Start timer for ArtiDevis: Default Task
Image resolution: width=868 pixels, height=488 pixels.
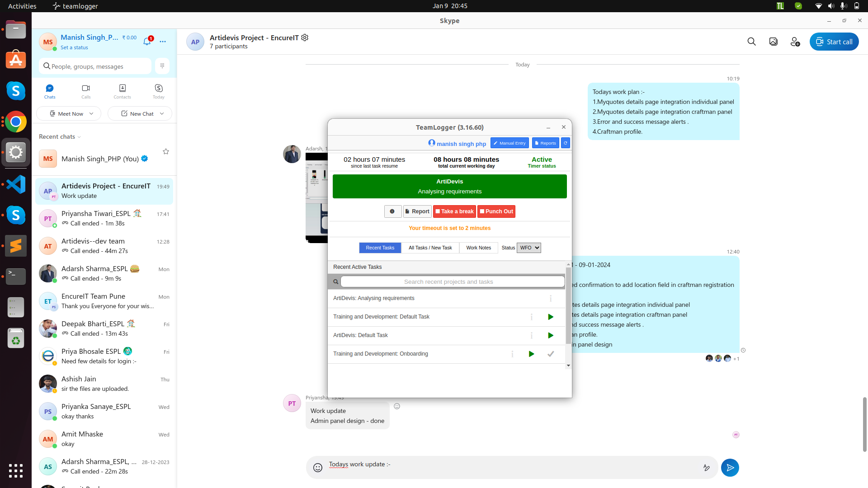(x=551, y=335)
